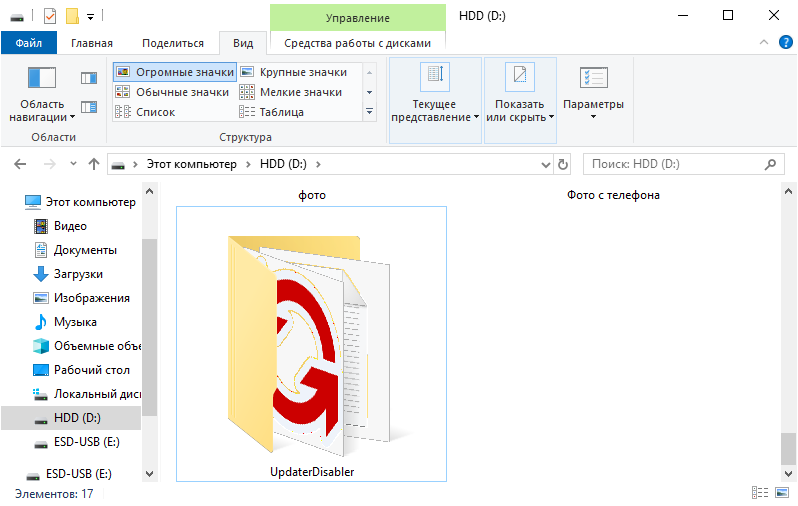Screen dimensions: 798x506
Task: Click the Управление contextual tab header
Action: pos(357,18)
